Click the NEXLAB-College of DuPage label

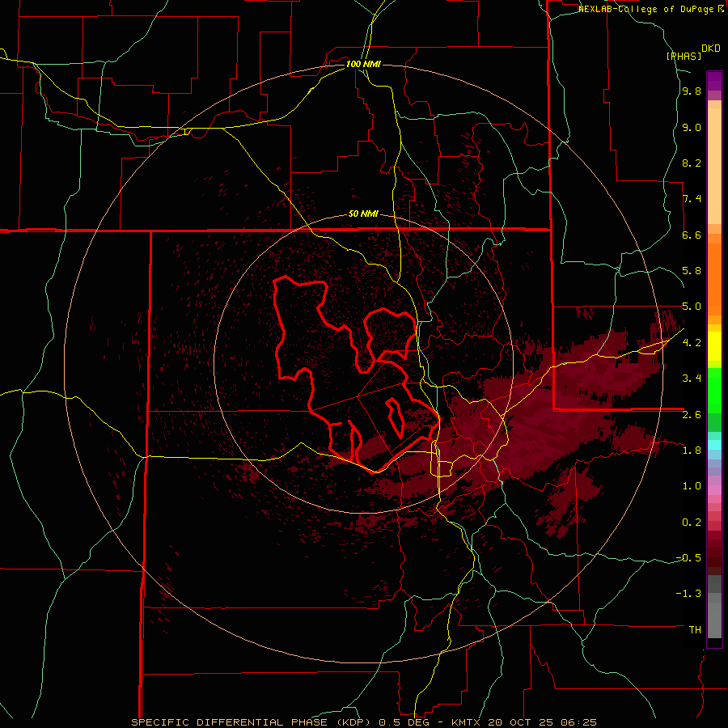coord(646,9)
